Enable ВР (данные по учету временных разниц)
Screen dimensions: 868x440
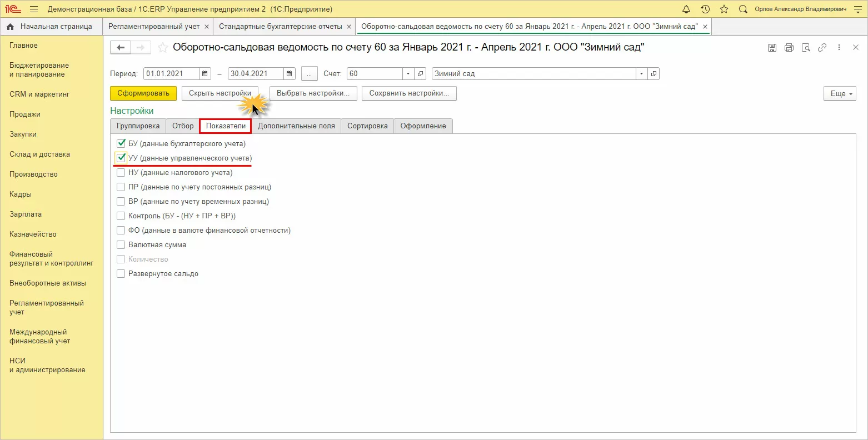pyautogui.click(x=121, y=202)
